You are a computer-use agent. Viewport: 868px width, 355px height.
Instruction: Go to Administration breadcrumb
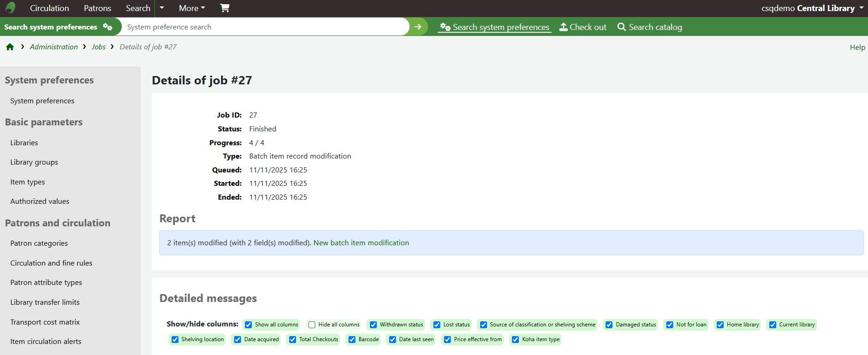pos(54,47)
